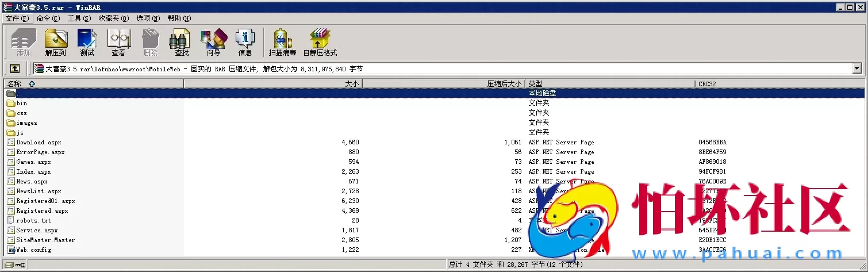Open the Wizard (向导) toolbar icon
Screen dimensions: 868x272
(213, 42)
